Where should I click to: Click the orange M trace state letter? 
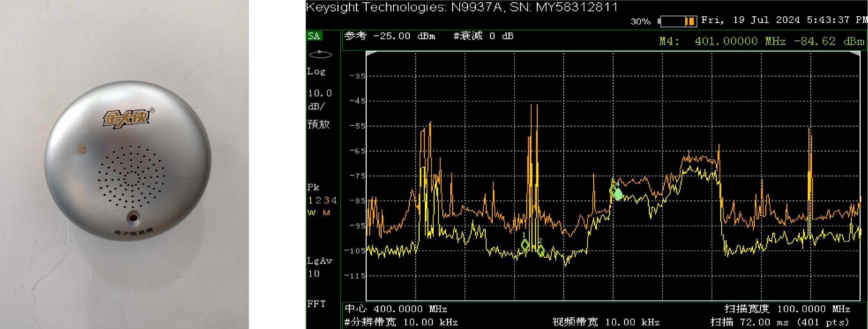[x=326, y=213]
